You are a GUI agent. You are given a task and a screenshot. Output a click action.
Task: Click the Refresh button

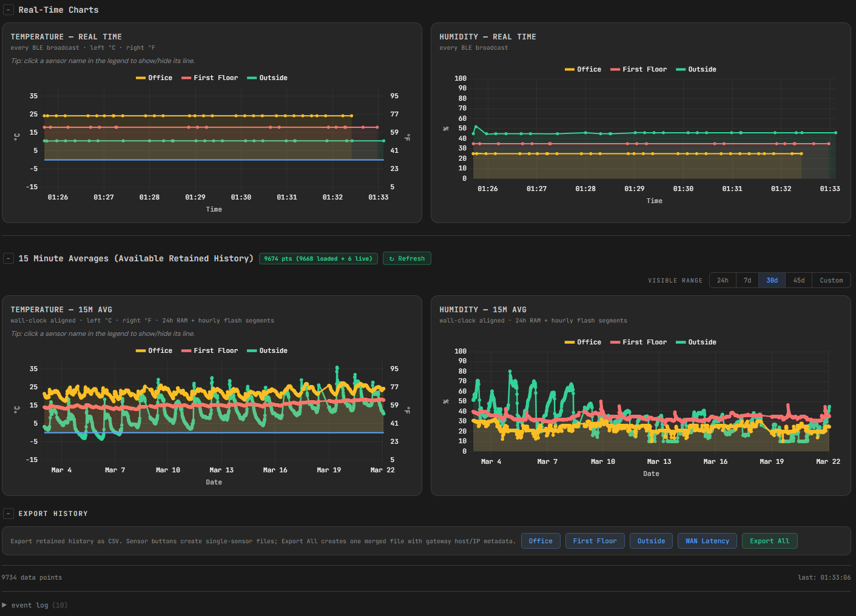pyautogui.click(x=406, y=258)
